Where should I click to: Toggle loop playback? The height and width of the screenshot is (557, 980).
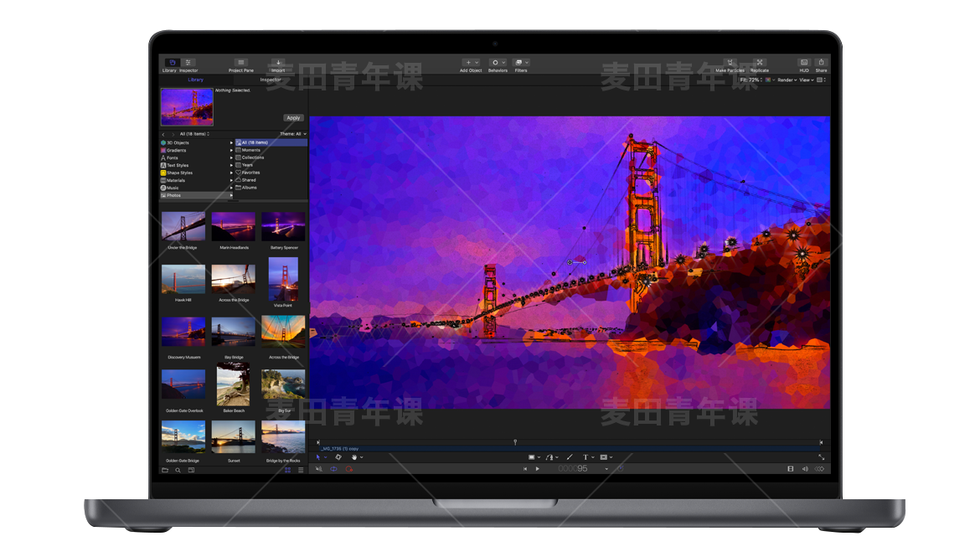click(x=333, y=469)
